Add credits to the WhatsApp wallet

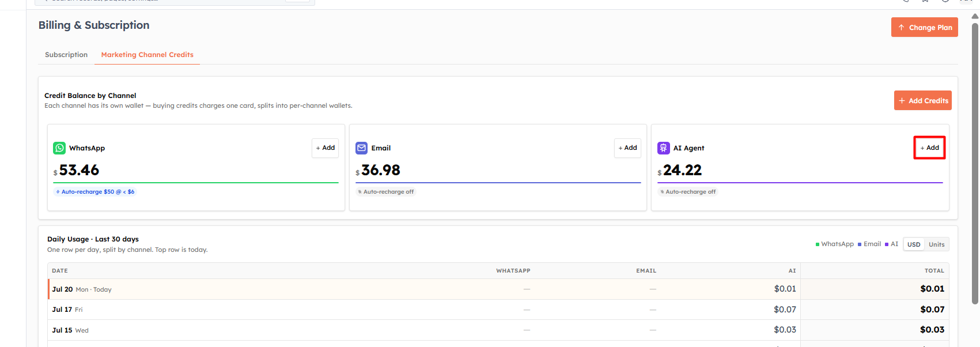pyautogui.click(x=326, y=148)
